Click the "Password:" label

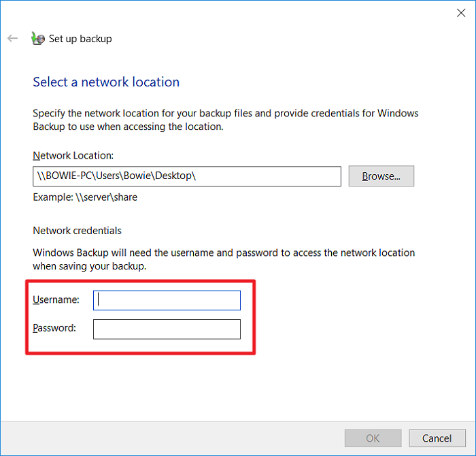pos(54,328)
